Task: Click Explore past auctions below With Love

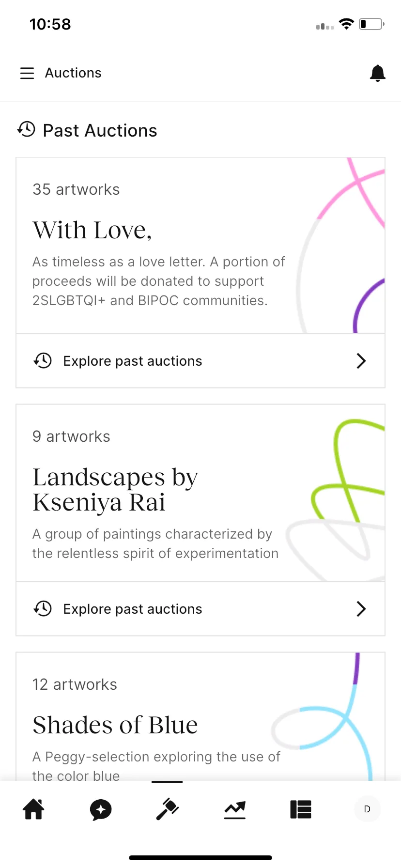Action: (x=133, y=361)
